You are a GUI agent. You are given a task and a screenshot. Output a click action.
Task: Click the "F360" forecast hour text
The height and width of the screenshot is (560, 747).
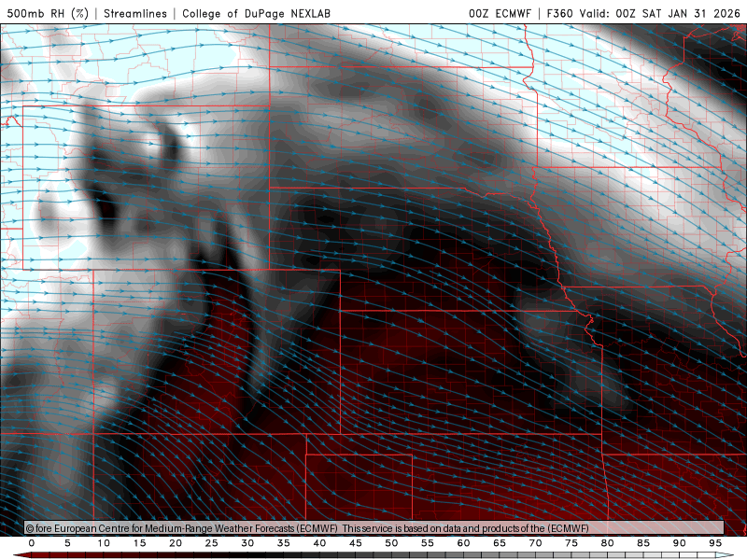pos(559,13)
